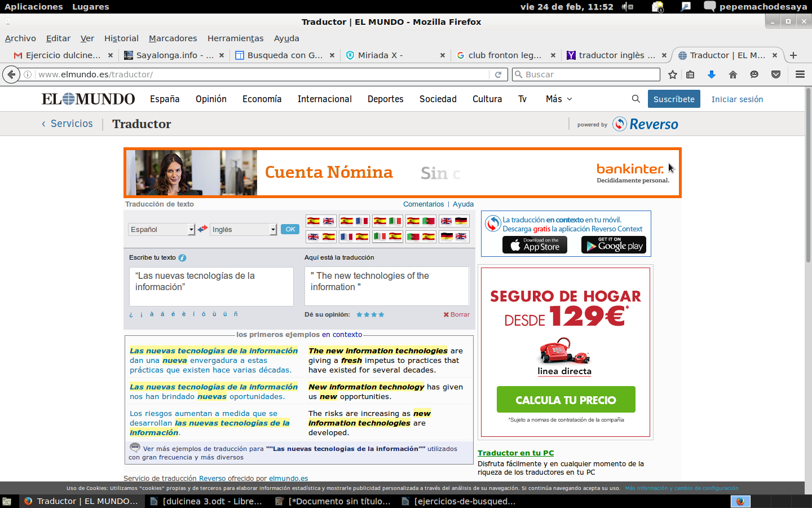Focus the Escribe tu texto input box
This screenshot has height=508, width=812.
[211, 287]
